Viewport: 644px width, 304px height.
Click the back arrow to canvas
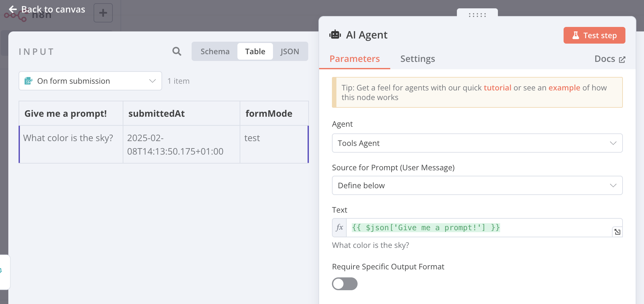(x=13, y=9)
